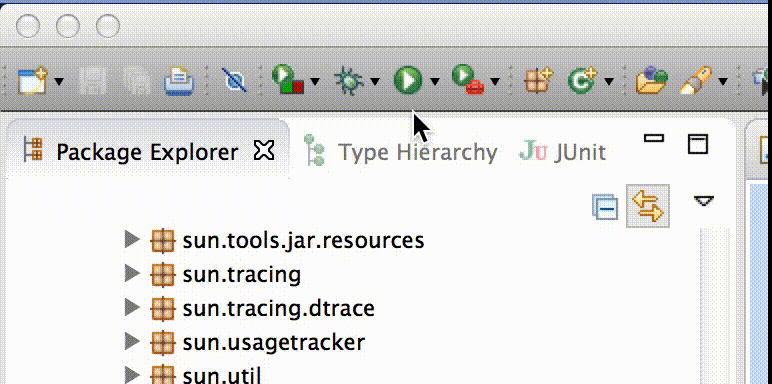Click the Run with coverage icon
This screenshot has height=384, width=772.
tap(288, 79)
